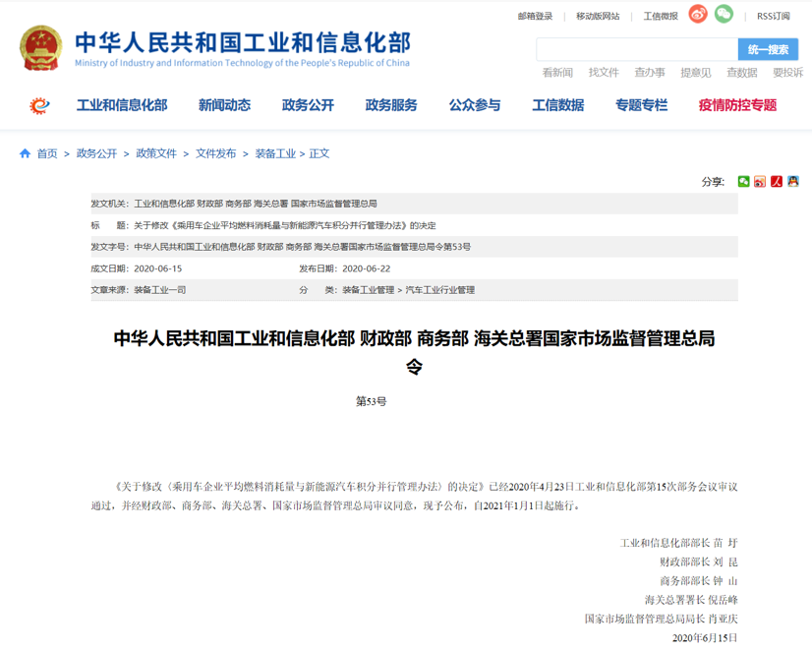Open the red 疫情防控专题 menu item
This screenshot has height=650, width=812.
coord(737,105)
